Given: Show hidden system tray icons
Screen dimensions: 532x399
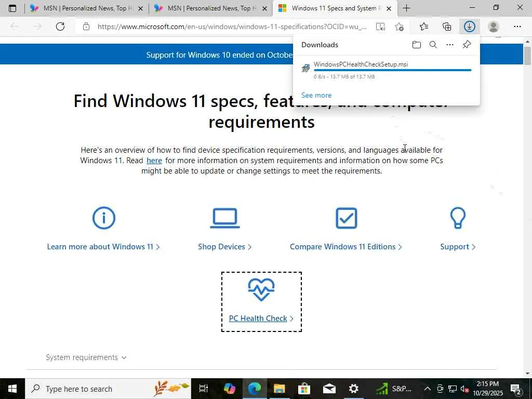Looking at the screenshot, I should point(428,389).
